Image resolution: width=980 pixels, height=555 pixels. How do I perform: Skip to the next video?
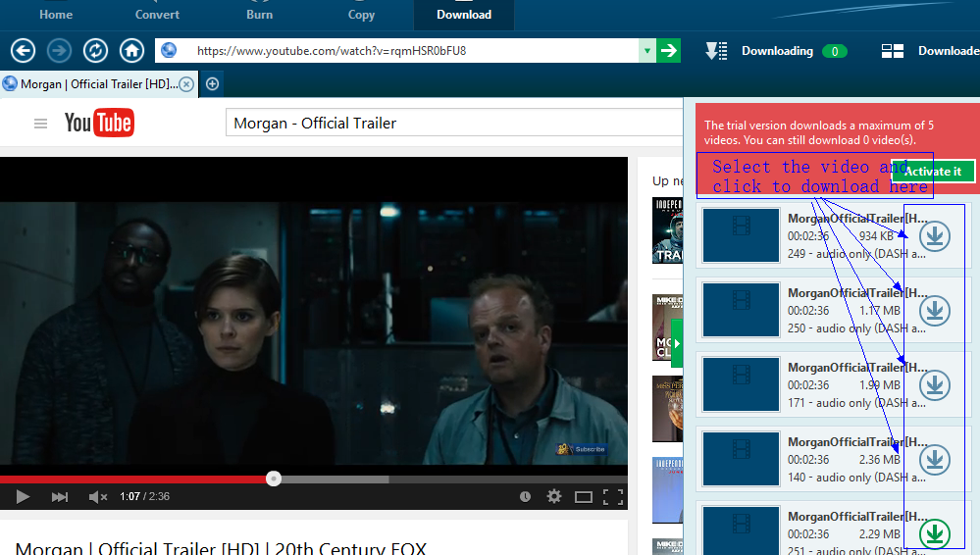(60, 496)
